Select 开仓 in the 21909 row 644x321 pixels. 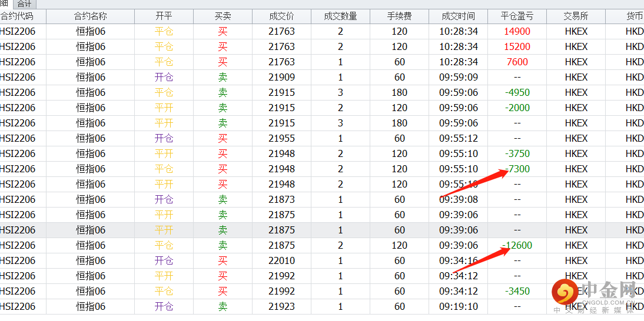tap(164, 78)
